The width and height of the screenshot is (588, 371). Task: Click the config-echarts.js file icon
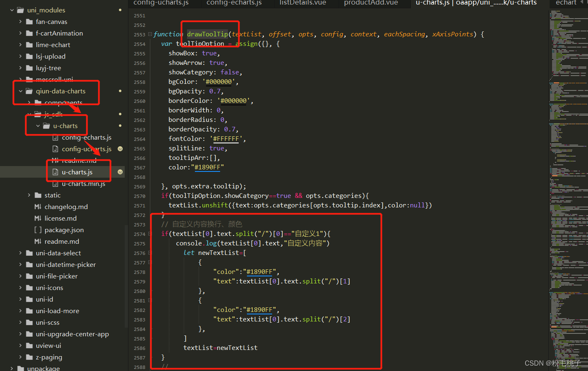click(55, 137)
